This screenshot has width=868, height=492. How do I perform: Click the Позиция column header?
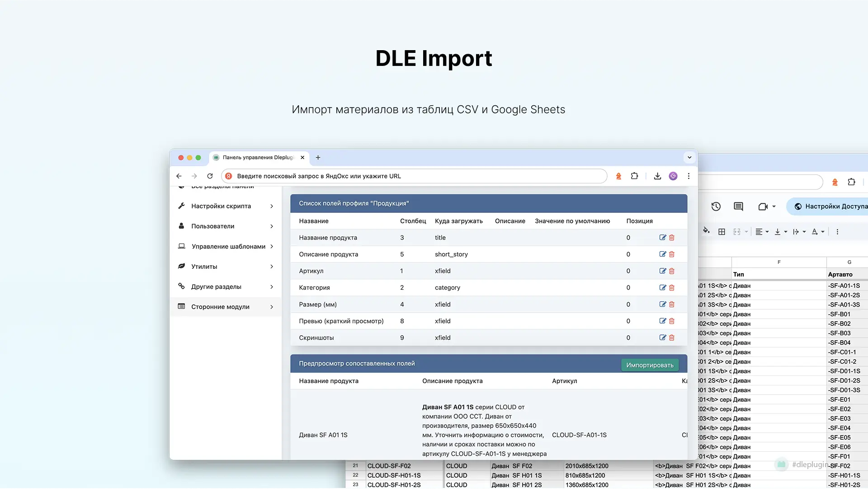click(x=639, y=221)
